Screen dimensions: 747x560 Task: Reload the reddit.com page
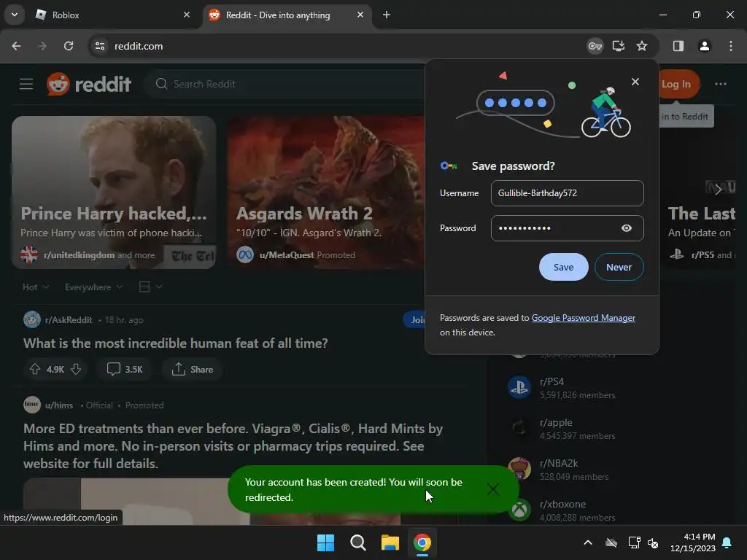click(x=69, y=46)
